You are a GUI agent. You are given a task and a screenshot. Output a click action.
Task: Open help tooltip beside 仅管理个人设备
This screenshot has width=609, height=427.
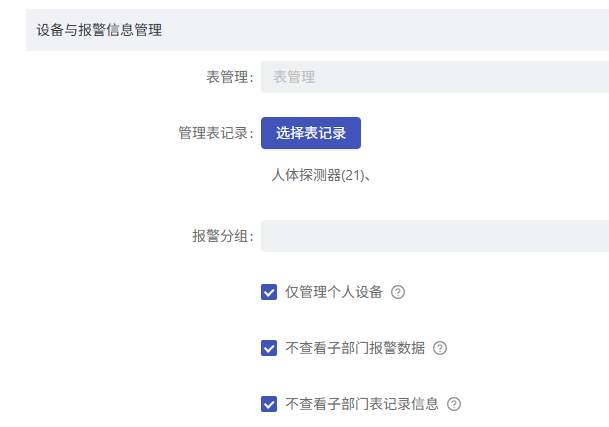[398, 292]
